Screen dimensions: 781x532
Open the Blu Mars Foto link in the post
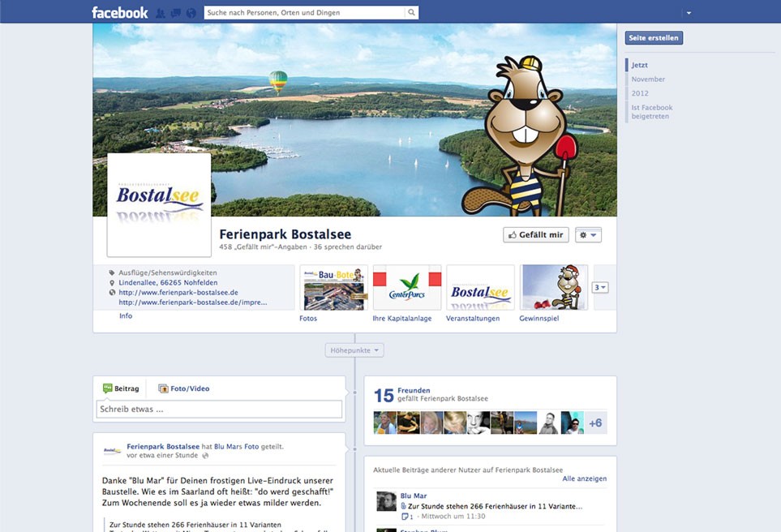[x=237, y=446]
